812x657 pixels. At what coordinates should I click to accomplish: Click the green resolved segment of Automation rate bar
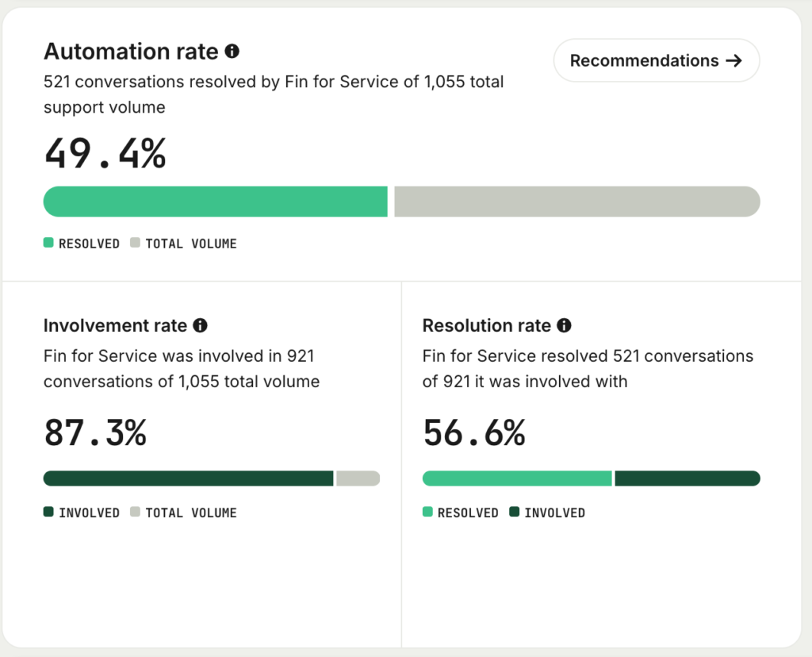(216, 202)
